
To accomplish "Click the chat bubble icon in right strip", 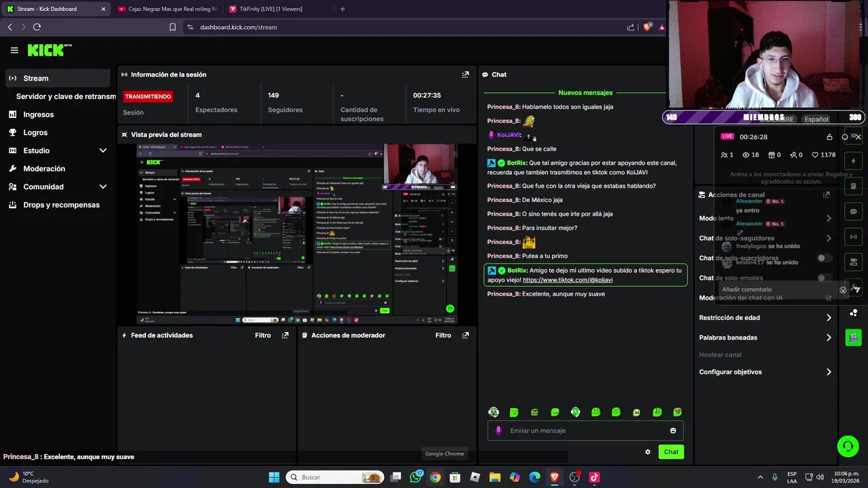I will (853, 211).
